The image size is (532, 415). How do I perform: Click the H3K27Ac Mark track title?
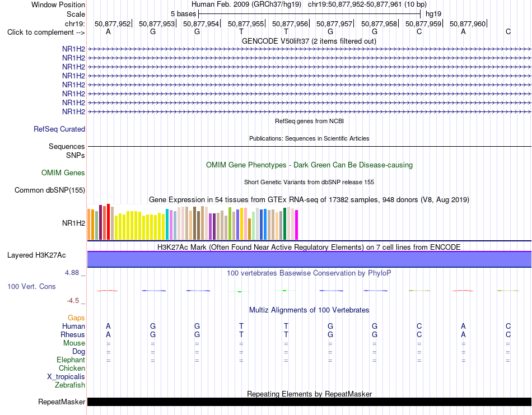point(309,247)
